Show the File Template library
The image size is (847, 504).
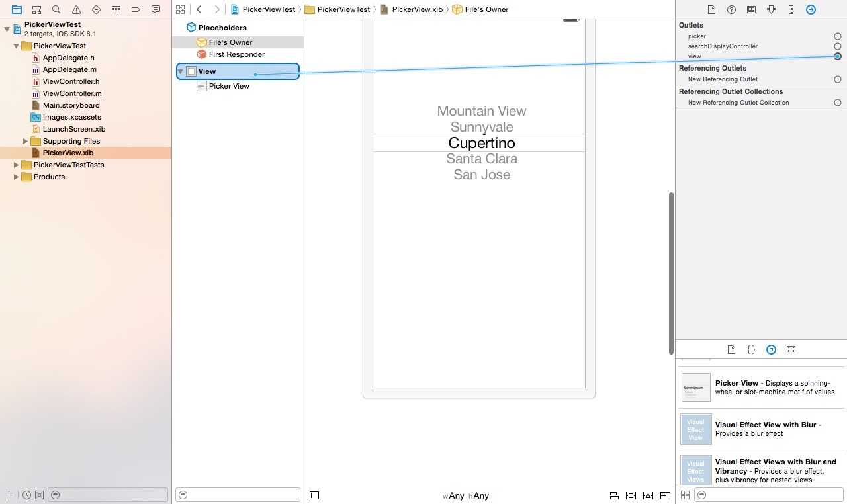(731, 349)
